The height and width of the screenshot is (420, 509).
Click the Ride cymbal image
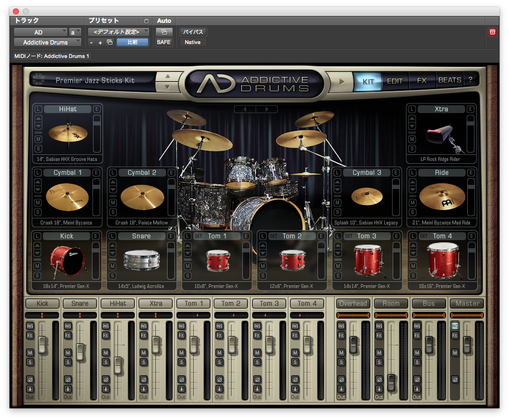pos(442,197)
